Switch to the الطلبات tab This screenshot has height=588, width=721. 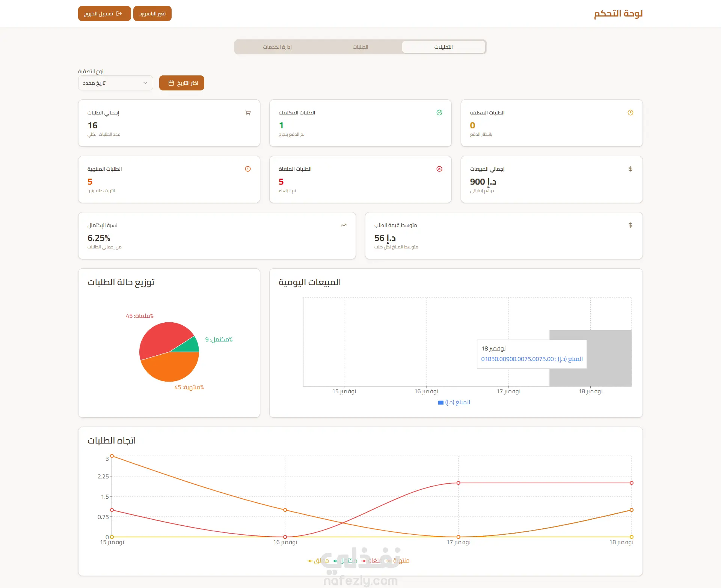pos(360,47)
